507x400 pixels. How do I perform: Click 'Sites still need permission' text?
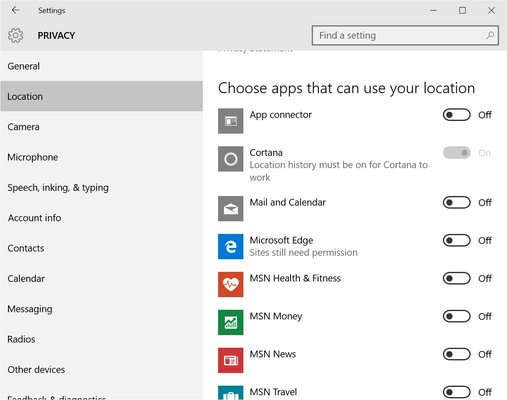[303, 253]
